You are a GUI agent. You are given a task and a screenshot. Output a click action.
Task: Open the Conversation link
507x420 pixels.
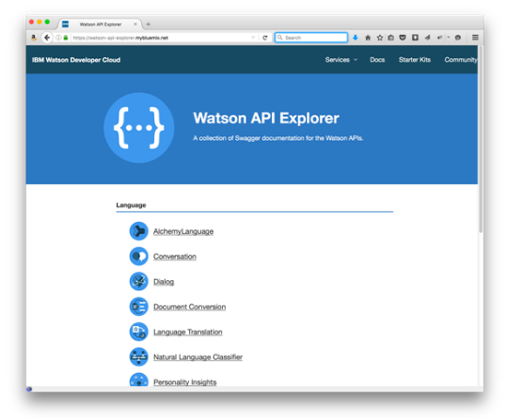174,257
